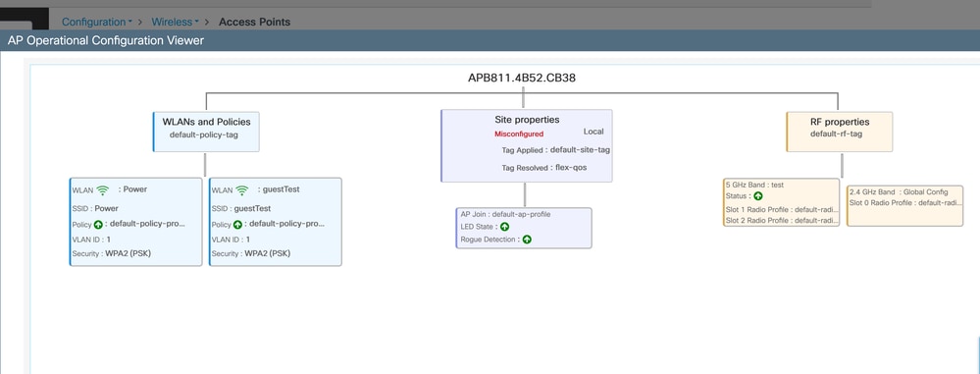Click default-policy-pro... in the Power card
The width and height of the screenshot is (980, 374).
coord(147,224)
